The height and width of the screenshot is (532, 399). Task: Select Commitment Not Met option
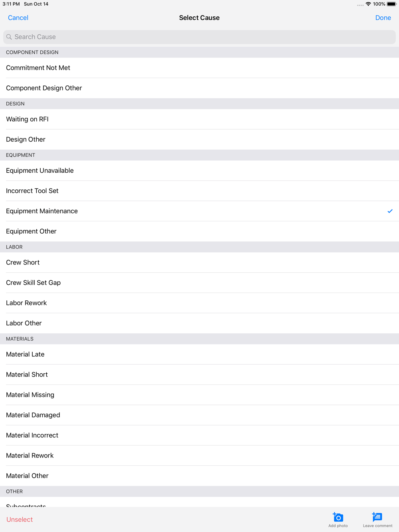pyautogui.click(x=38, y=68)
